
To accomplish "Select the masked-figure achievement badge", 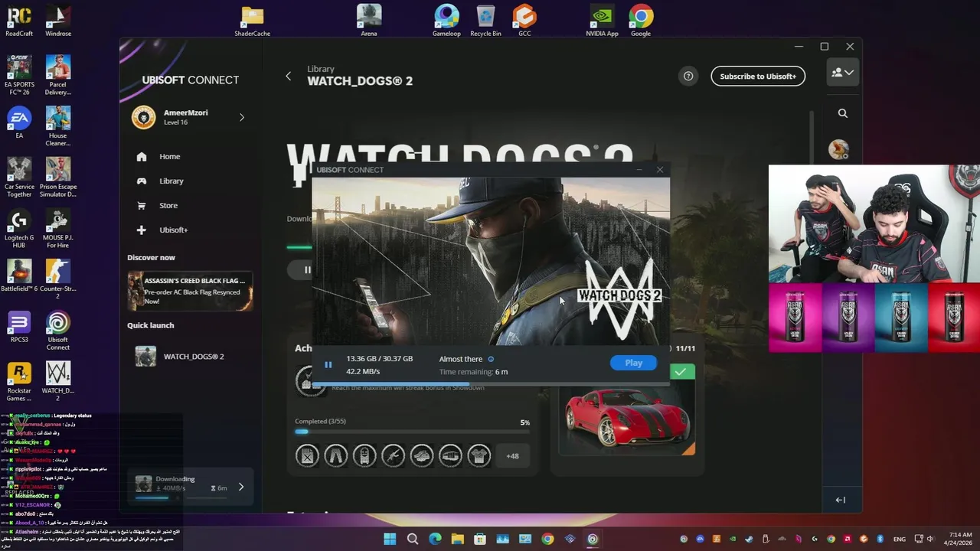I will pos(364,456).
